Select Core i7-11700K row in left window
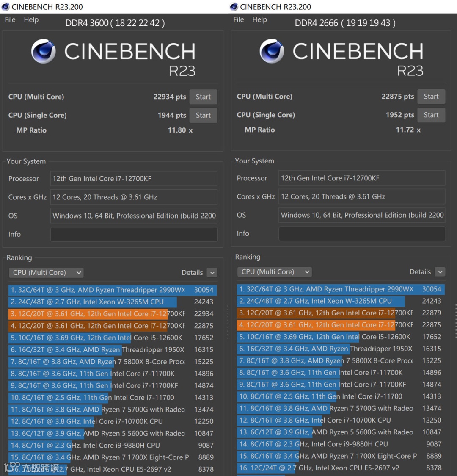The height and width of the screenshot is (476, 457). point(113,374)
